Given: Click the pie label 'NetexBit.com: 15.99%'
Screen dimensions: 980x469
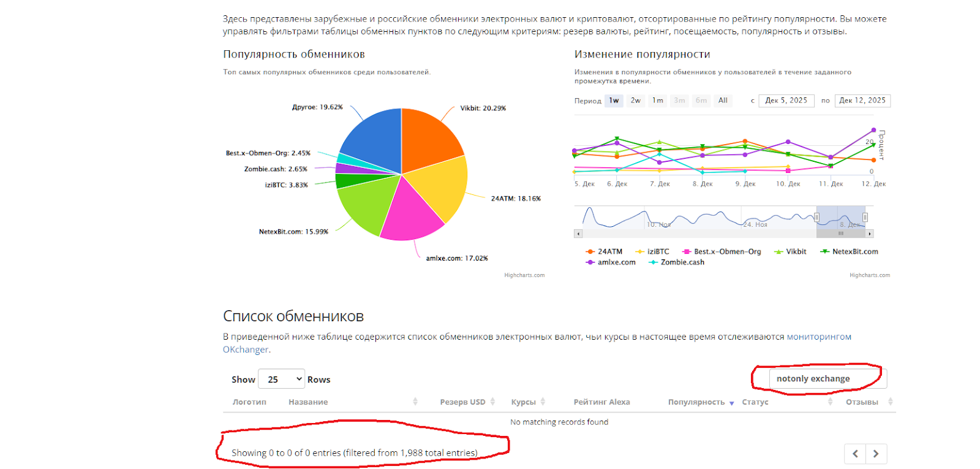Looking at the screenshot, I should coord(293,232).
